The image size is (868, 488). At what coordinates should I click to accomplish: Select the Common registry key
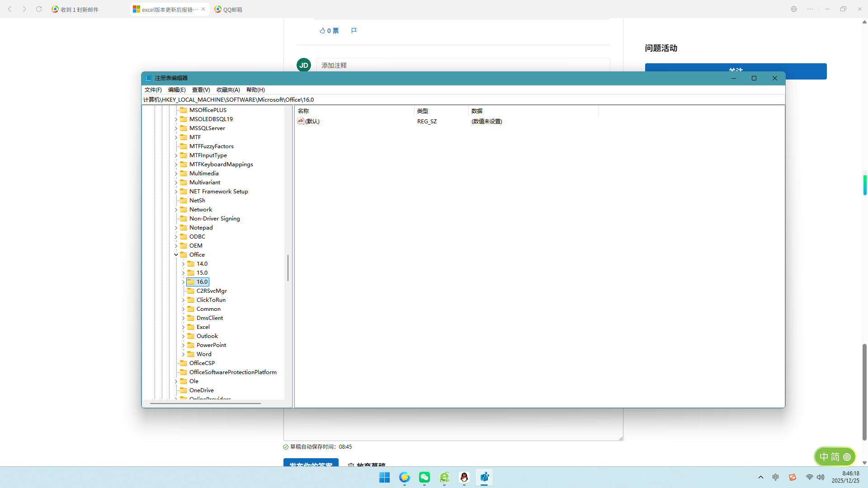coord(208,309)
